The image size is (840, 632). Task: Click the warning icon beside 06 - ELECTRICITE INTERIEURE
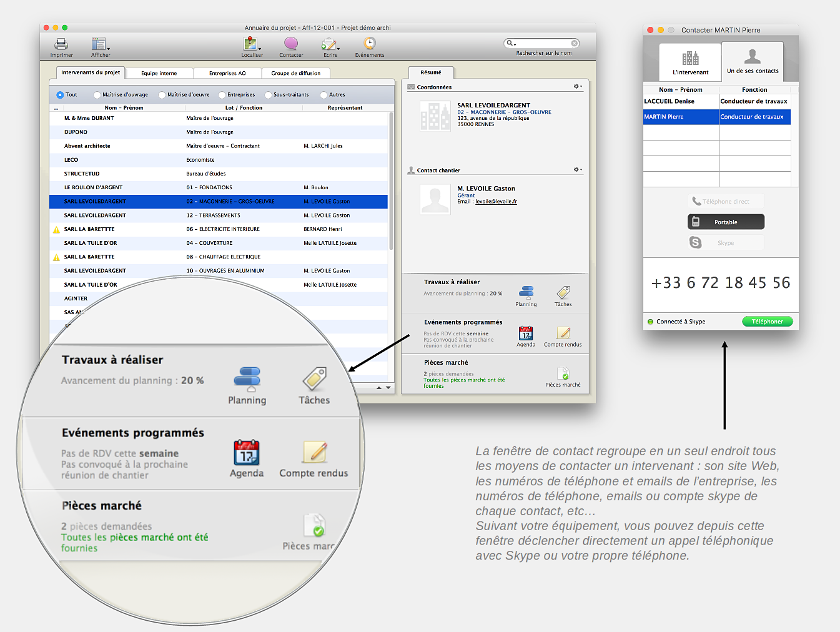(56, 230)
